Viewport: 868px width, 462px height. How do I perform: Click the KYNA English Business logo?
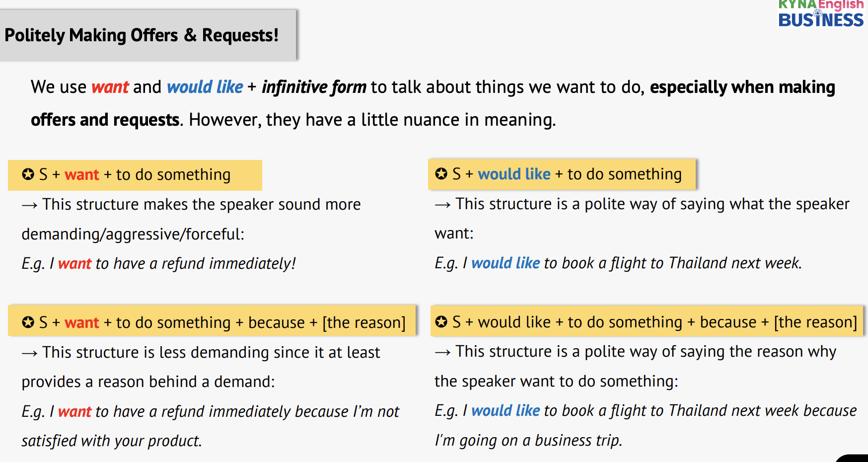(820, 14)
